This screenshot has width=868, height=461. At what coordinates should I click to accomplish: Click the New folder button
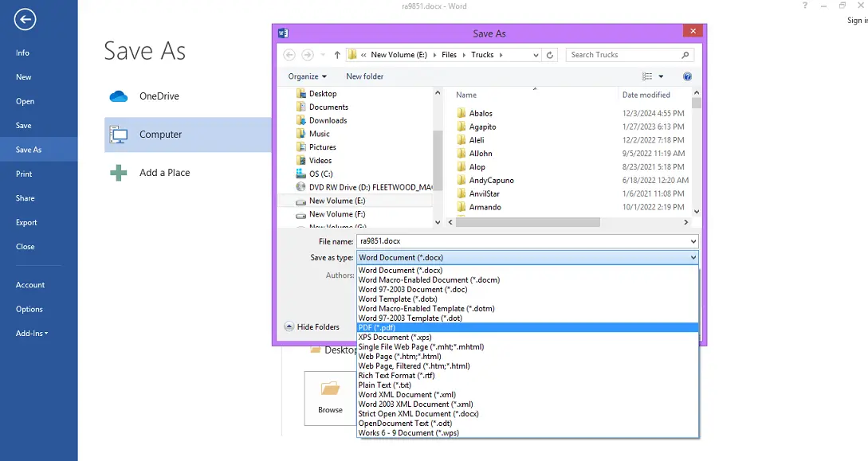(365, 76)
